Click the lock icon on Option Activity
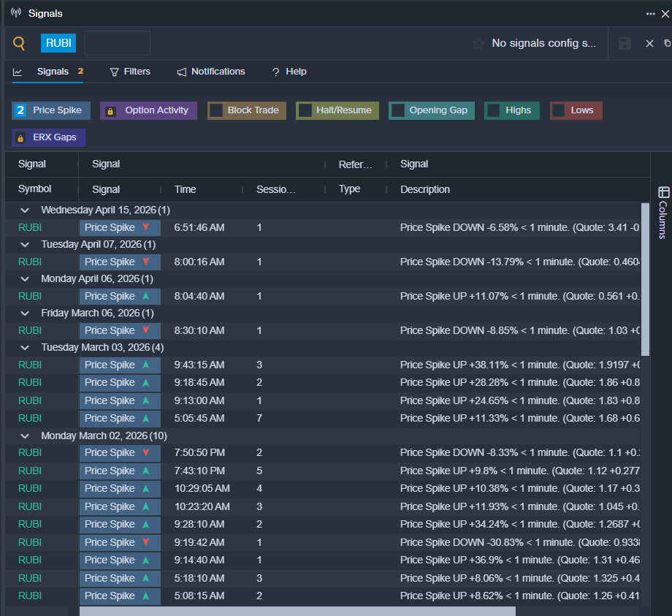672x616 pixels. point(110,111)
